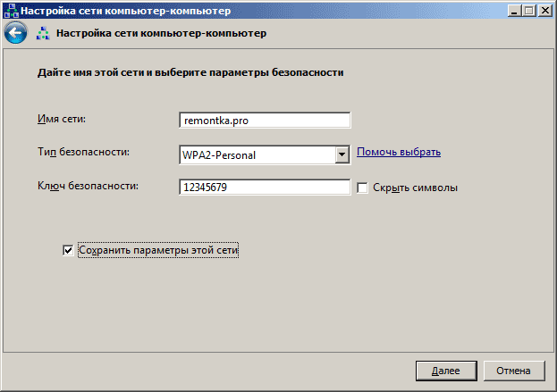557x392 pixels.
Task: Go back using the blue arrow button
Action: (x=15, y=33)
